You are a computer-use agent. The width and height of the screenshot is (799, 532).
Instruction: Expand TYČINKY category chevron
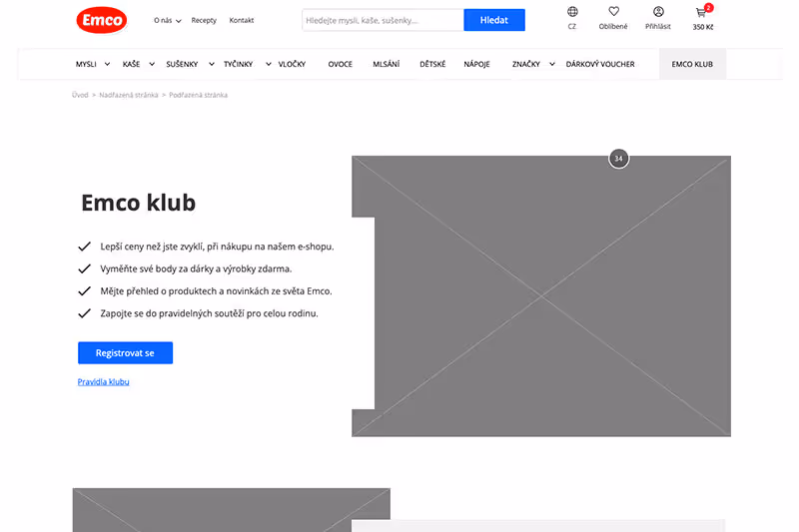[x=269, y=64]
